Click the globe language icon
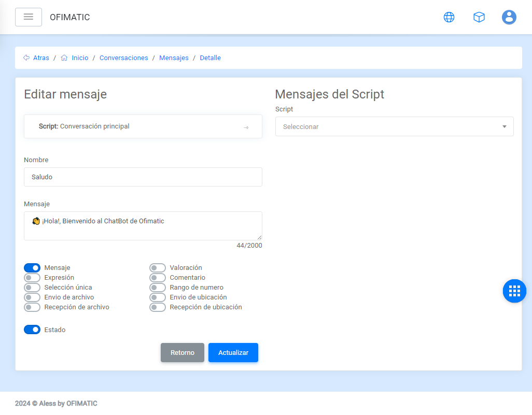This screenshot has width=532, height=415. [449, 17]
